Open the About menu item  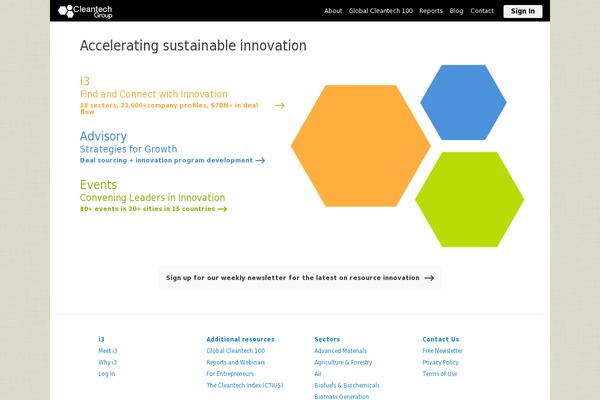[333, 11]
